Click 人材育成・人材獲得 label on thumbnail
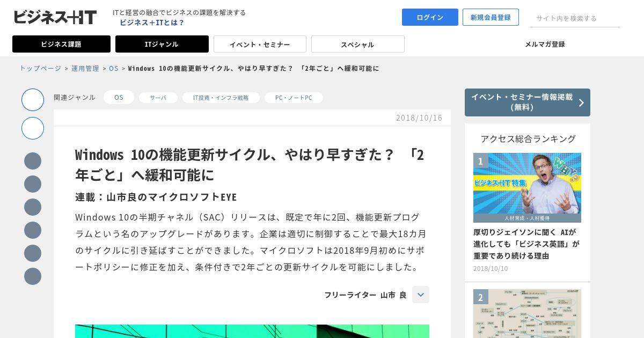 point(527,218)
